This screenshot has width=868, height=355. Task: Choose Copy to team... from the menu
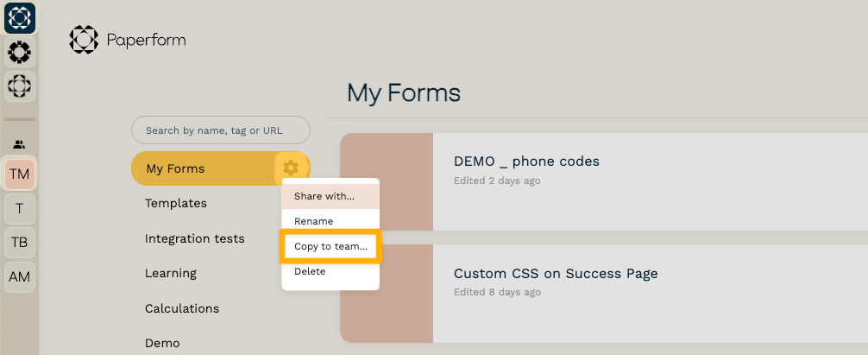(330, 246)
